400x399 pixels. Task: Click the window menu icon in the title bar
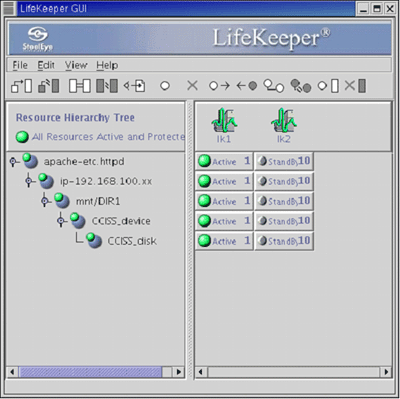tap(9, 8)
